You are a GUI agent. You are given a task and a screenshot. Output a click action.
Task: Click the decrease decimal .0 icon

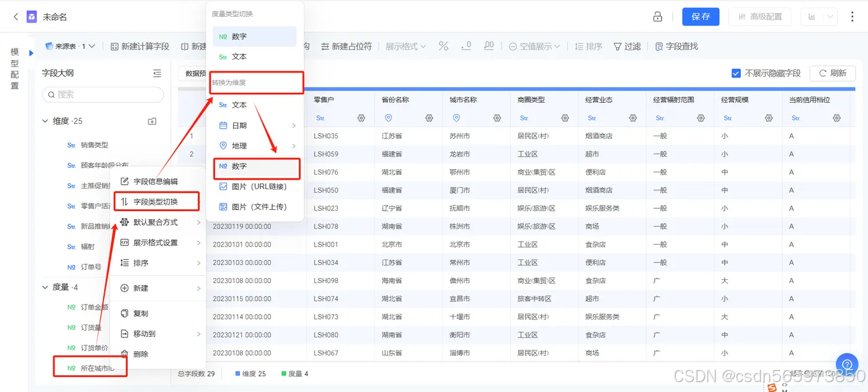(x=466, y=46)
